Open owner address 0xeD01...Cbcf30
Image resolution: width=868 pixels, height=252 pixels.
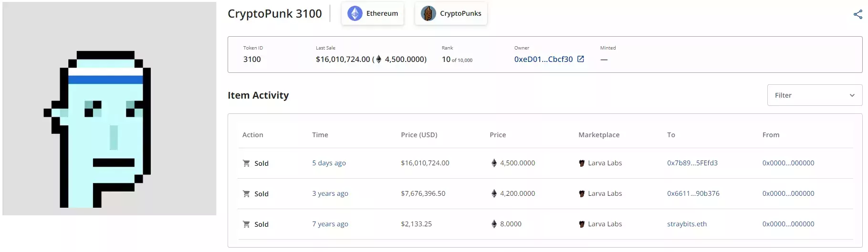click(x=543, y=59)
